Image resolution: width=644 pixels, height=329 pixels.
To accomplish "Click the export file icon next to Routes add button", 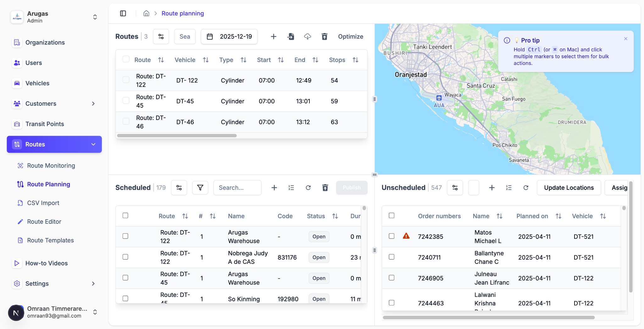I will [x=291, y=37].
